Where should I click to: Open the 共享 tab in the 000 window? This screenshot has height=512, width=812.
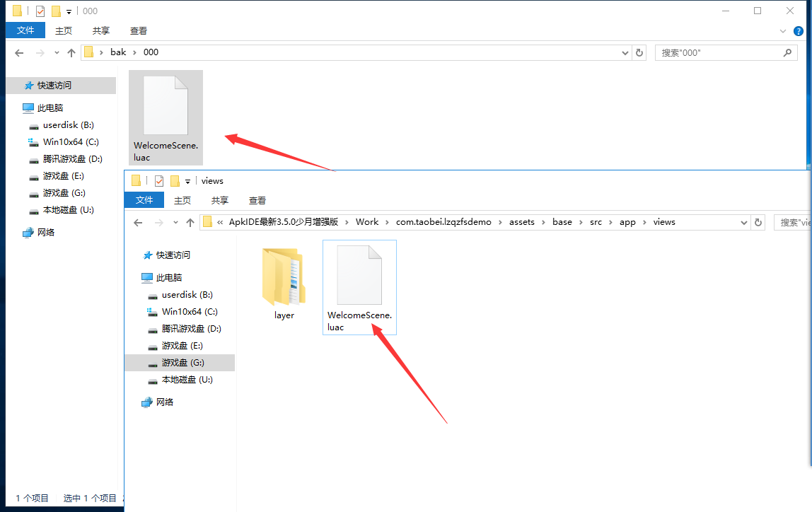click(x=101, y=30)
